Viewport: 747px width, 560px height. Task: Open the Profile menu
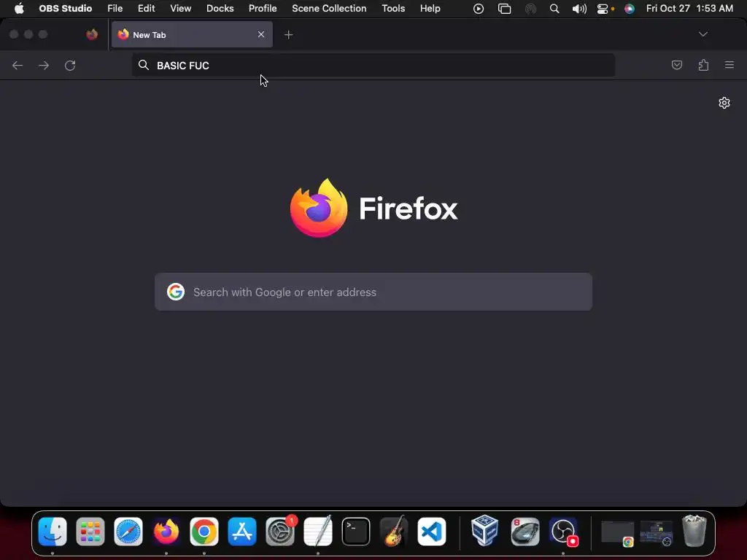click(263, 9)
